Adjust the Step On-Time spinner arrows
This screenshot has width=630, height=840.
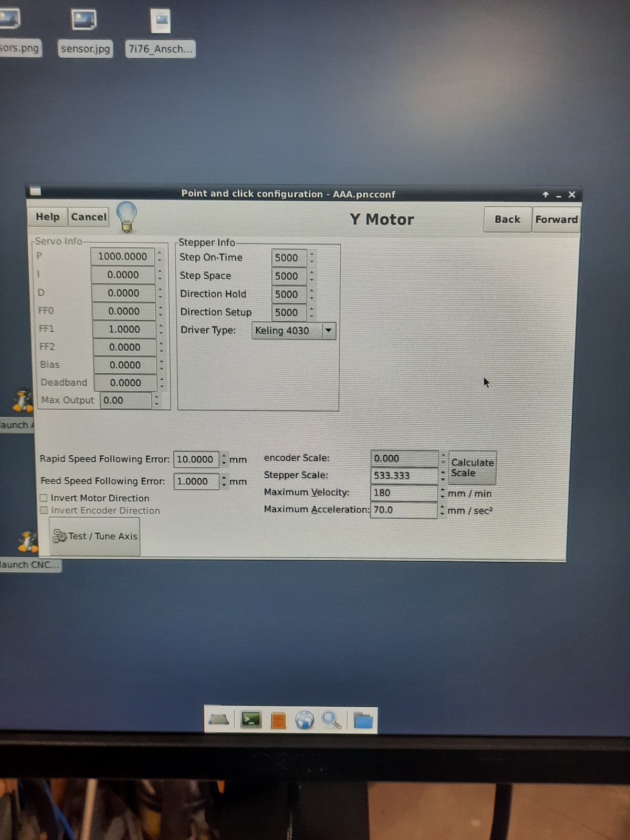(312, 257)
